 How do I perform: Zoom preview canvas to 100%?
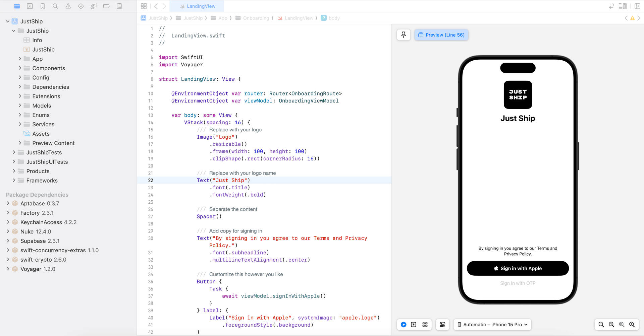click(611, 325)
